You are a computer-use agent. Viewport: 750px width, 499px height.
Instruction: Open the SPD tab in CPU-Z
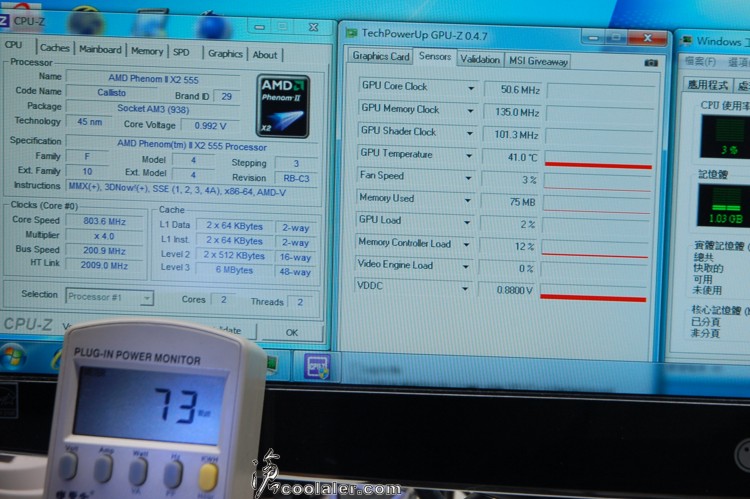tap(181, 52)
